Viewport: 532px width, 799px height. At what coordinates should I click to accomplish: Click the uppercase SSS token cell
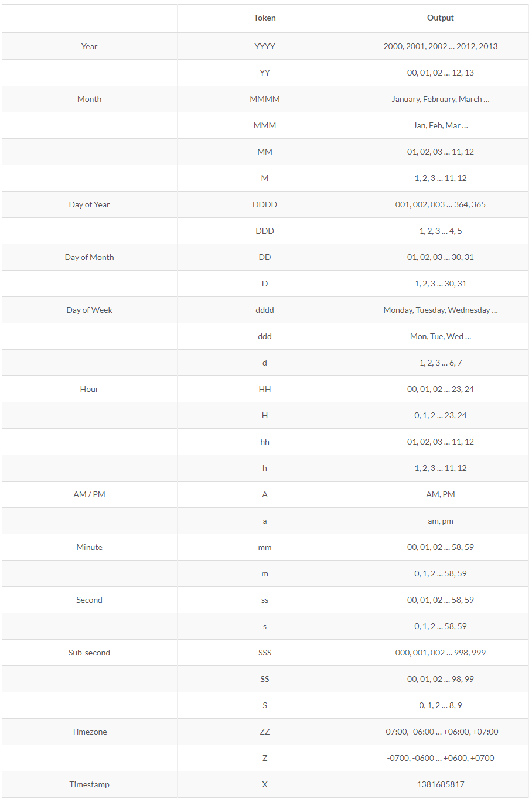pos(265,653)
